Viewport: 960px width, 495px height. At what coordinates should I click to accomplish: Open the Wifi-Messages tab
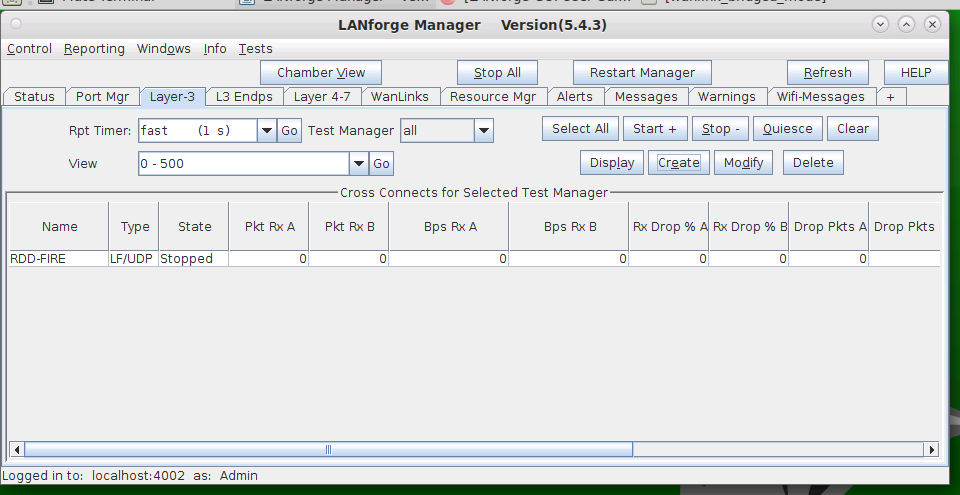click(x=820, y=97)
